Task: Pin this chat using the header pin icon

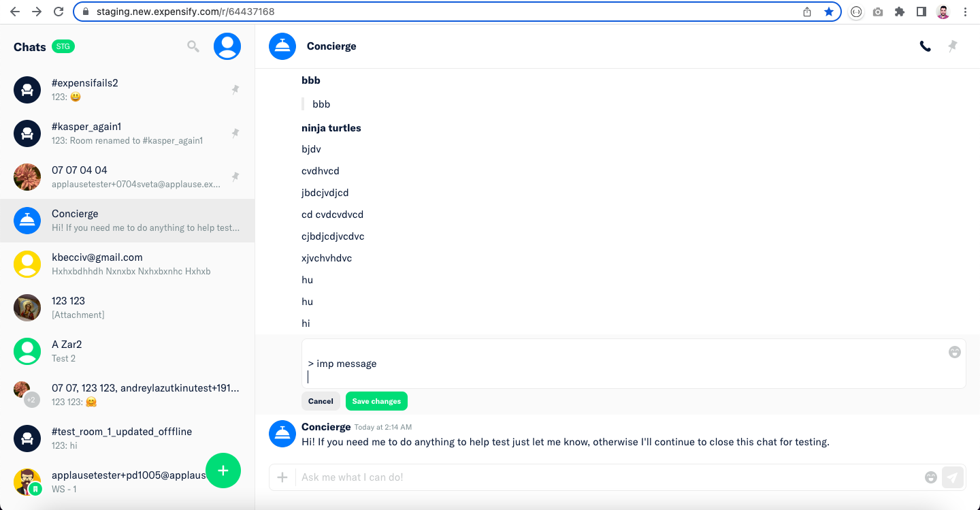Action: (953, 46)
